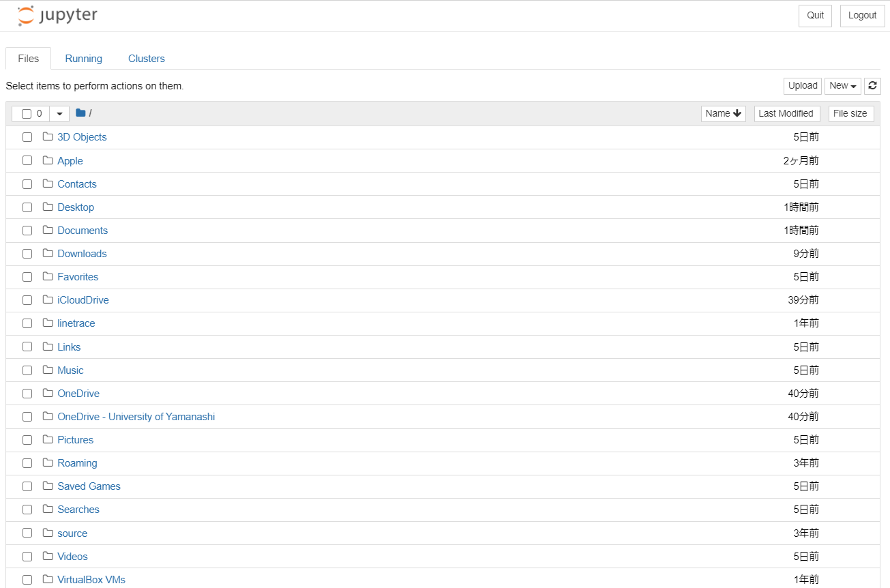Viewport: 890px width, 588px height.
Task: Open the linetrace folder link
Action: click(76, 323)
